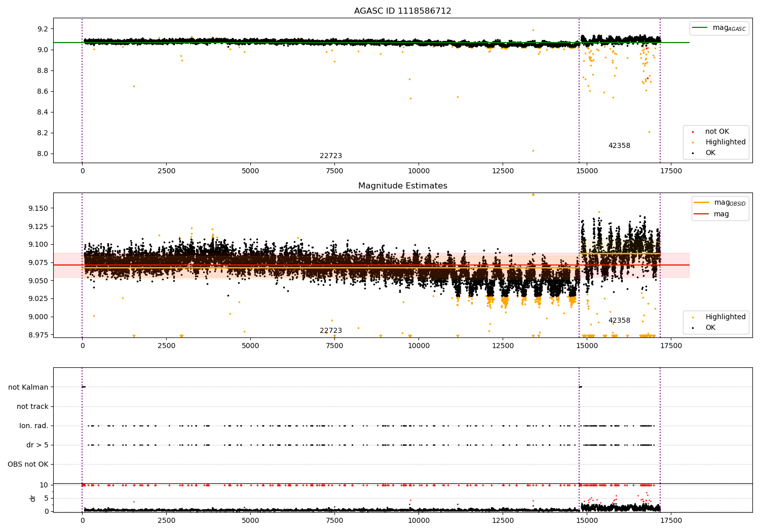The width and height of the screenshot is (760, 532).
Task: Click the 'not Kalman' row label
Action: point(28,387)
